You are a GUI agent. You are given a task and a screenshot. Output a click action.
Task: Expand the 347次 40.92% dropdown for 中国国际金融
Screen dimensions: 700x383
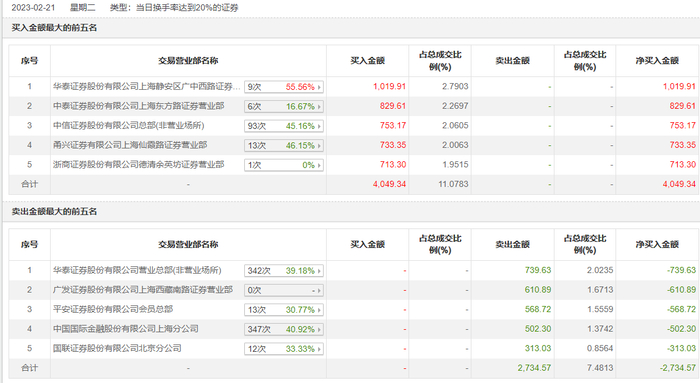283,329
